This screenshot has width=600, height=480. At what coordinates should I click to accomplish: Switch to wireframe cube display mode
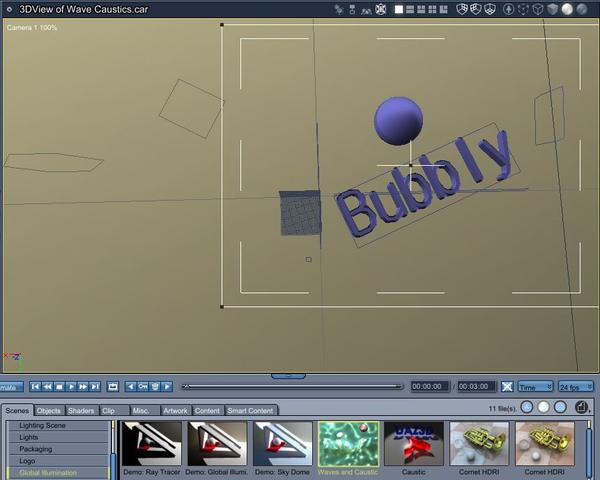click(538, 10)
